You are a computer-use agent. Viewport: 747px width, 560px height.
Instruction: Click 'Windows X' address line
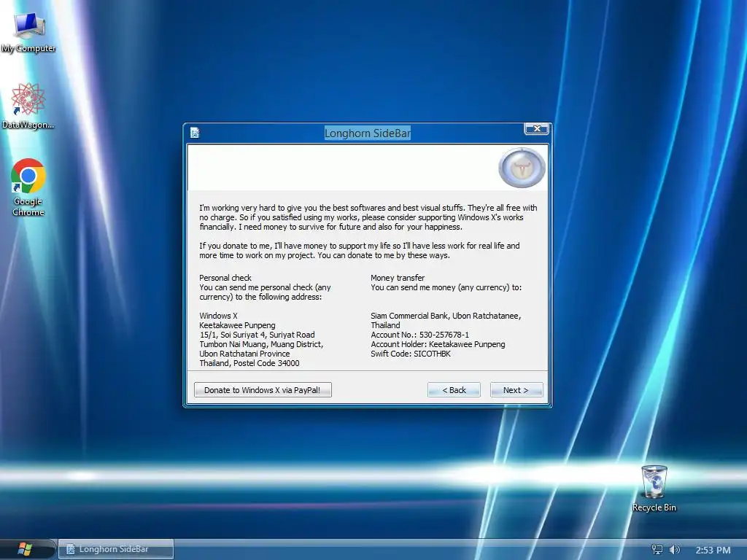point(218,316)
